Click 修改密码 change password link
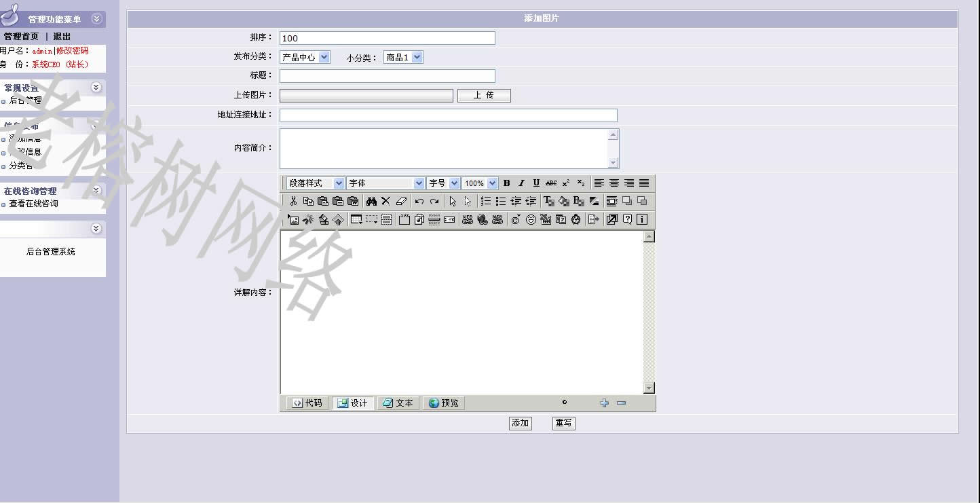The image size is (980, 503). 72,51
